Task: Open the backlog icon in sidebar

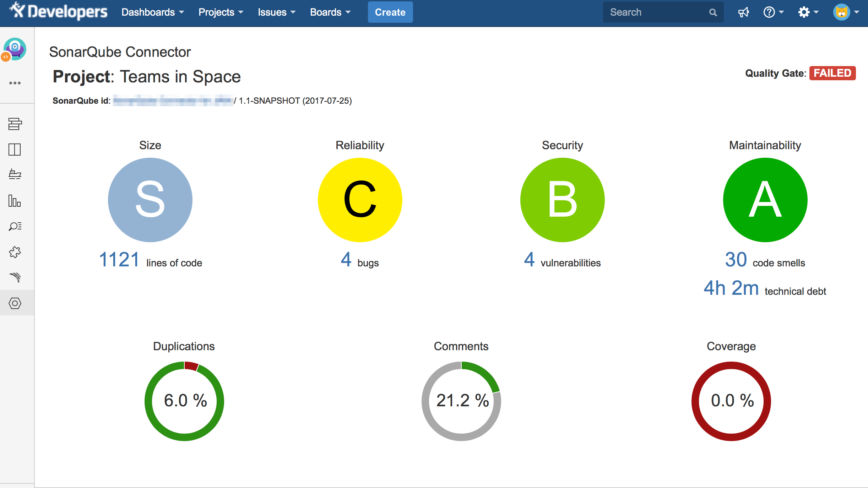Action: [15, 124]
